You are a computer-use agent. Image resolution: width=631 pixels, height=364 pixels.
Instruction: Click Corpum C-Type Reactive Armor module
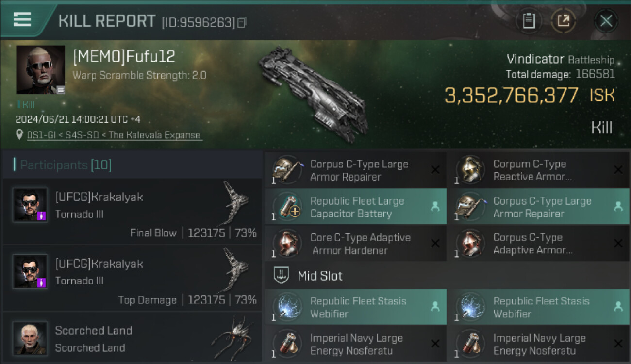pyautogui.click(x=538, y=170)
